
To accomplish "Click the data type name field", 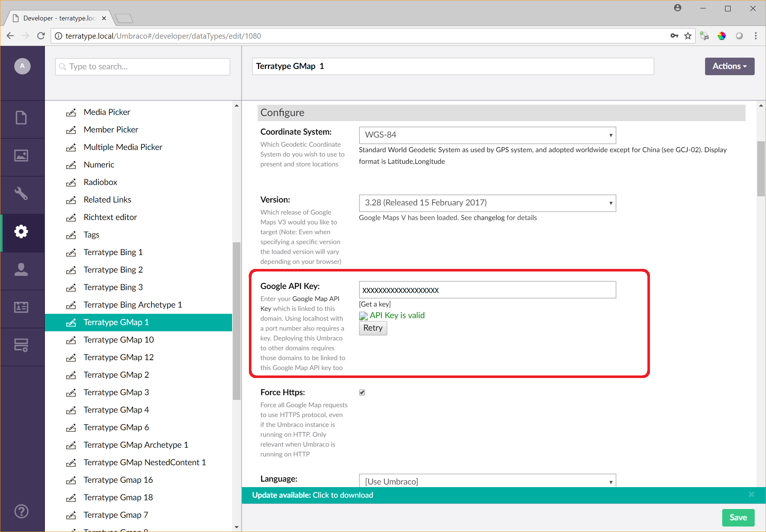I will [x=453, y=66].
